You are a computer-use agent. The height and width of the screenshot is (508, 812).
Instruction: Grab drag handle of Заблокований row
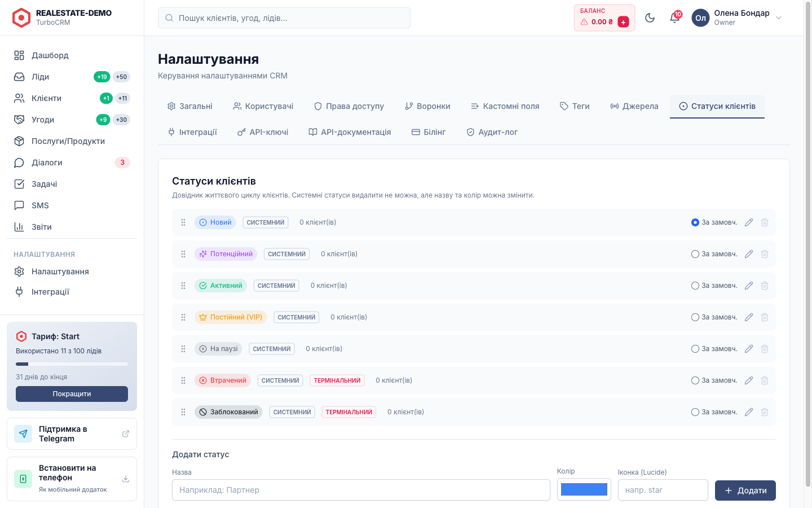pyautogui.click(x=183, y=412)
